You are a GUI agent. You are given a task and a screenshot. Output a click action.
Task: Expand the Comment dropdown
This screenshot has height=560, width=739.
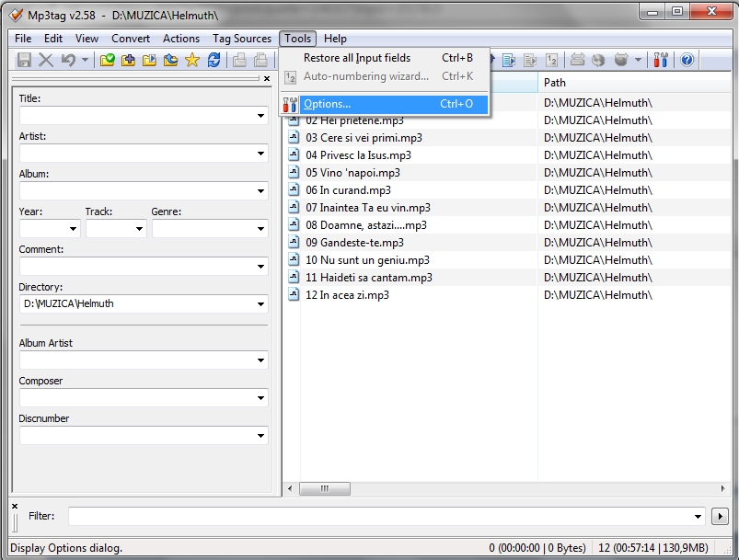click(x=260, y=266)
